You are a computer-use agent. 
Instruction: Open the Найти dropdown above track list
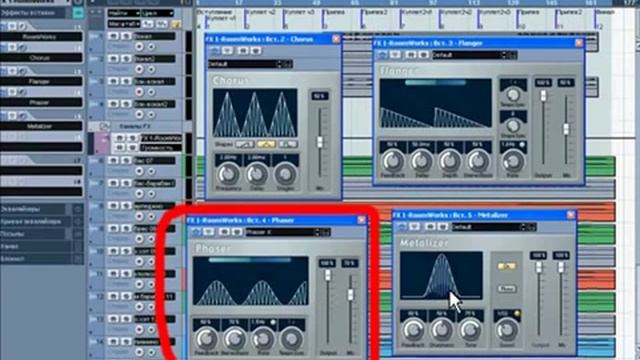click(124, 13)
